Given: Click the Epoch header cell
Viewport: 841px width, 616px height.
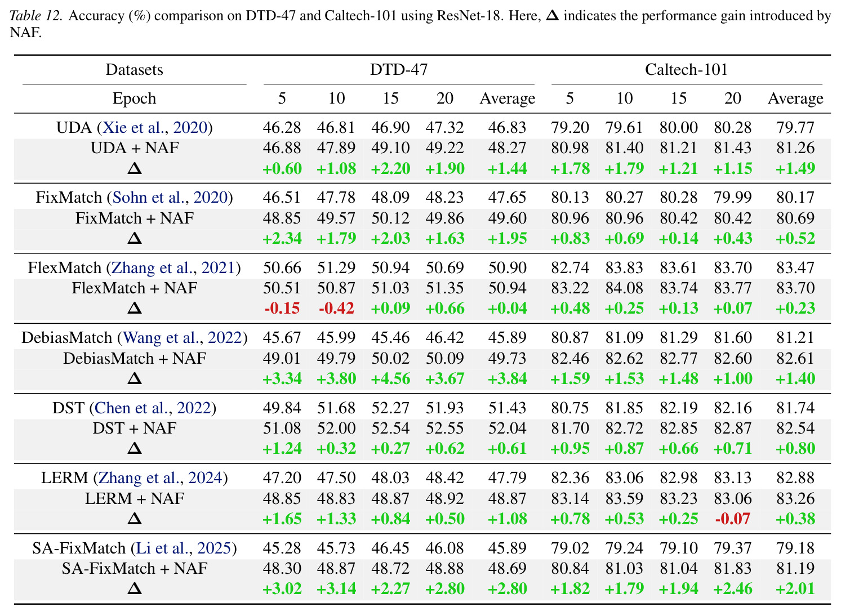Looking at the screenshot, I should point(135,99).
